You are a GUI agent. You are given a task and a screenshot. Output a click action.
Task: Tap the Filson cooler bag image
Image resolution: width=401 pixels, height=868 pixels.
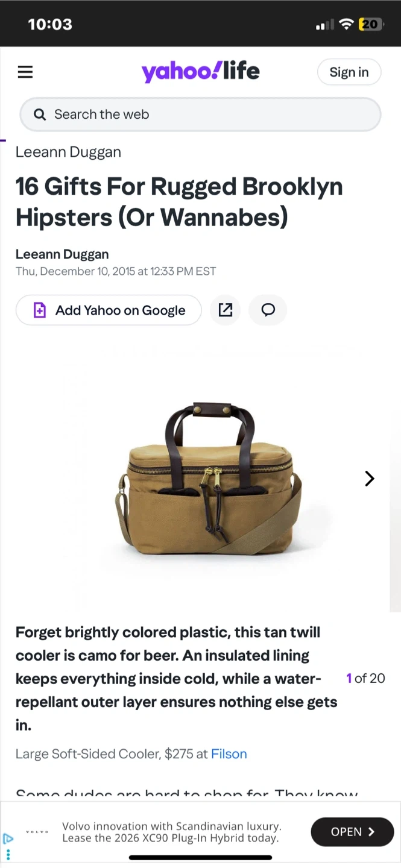click(x=208, y=479)
